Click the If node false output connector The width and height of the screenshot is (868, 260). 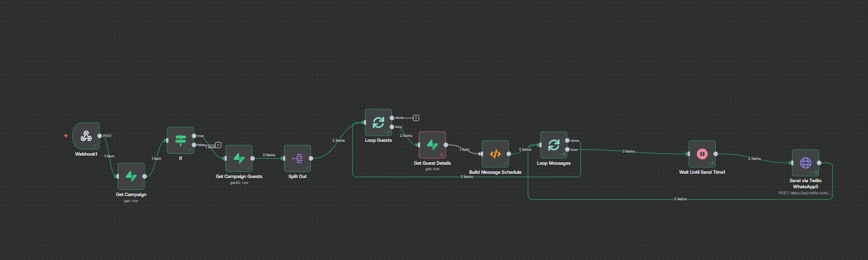pos(194,145)
